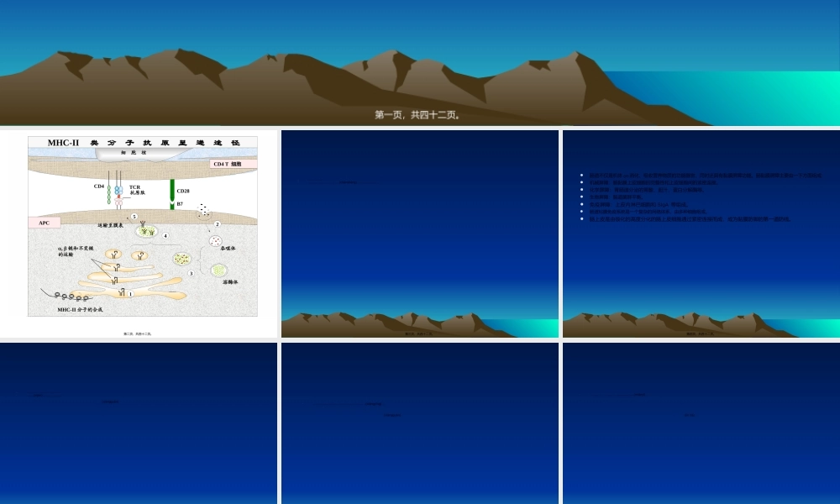Image resolution: width=840 pixels, height=504 pixels.
Task: Click the numbered circle 1 in diagram
Action: (130, 294)
